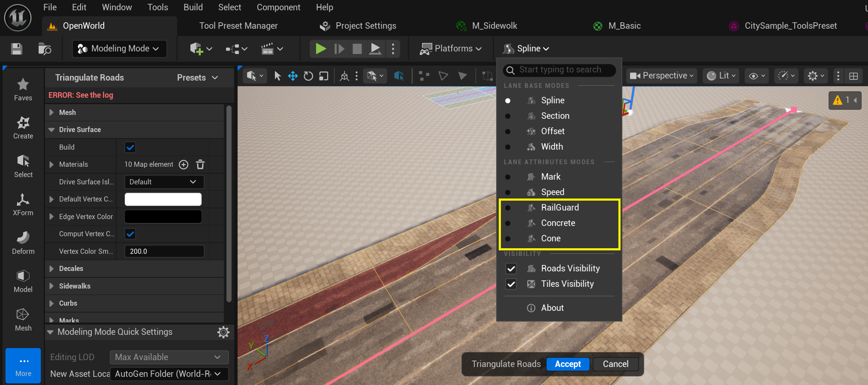Open the XForm tools category
Image resolution: width=868 pixels, height=385 pixels.
[x=23, y=205]
